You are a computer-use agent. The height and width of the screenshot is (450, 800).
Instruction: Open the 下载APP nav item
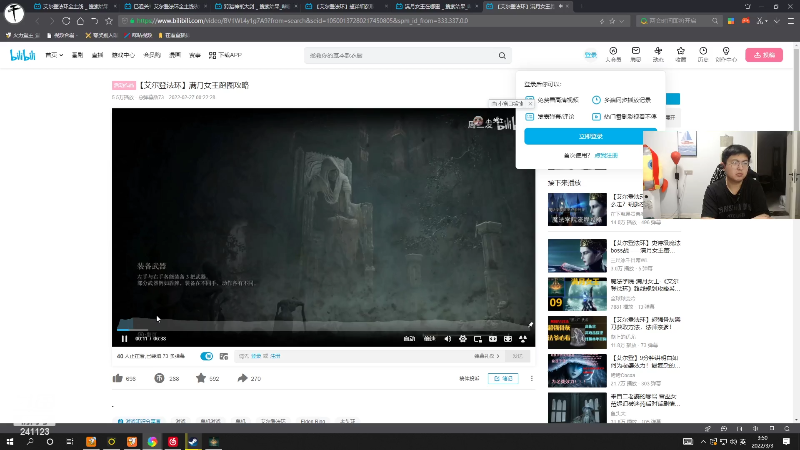225,55
